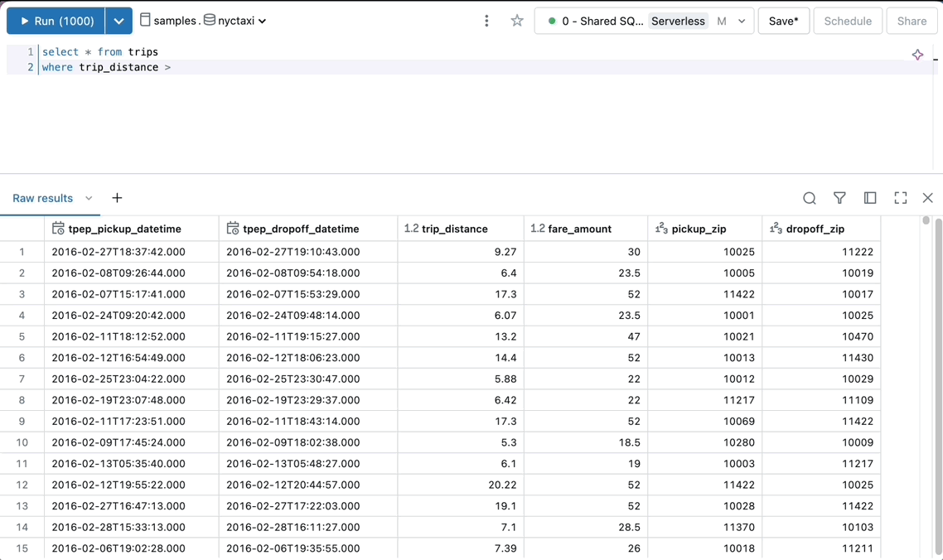Expand the Raw results tab chevron
Image resolution: width=943 pixels, height=560 pixels.
pos(89,199)
